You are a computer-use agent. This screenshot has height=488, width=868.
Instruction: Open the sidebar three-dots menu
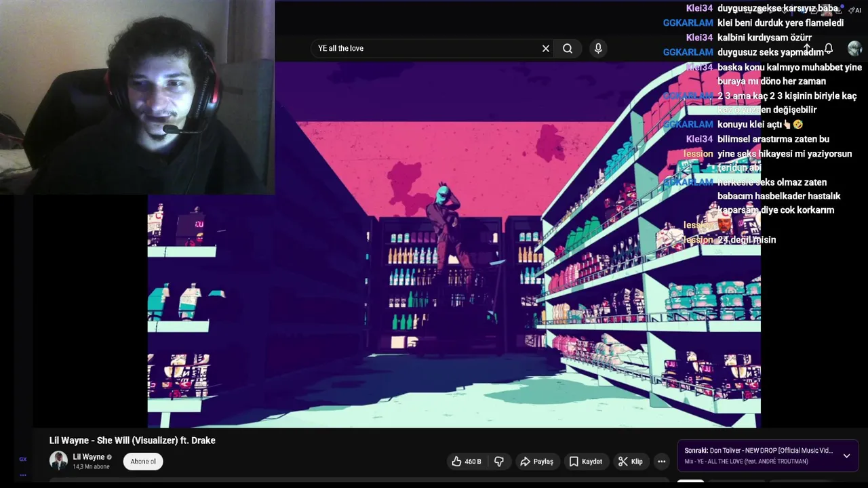pyautogui.click(x=23, y=475)
